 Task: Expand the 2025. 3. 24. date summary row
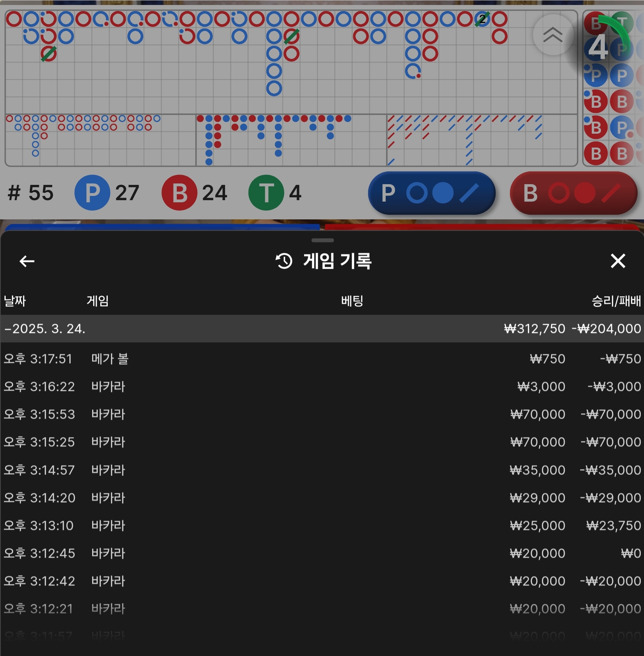click(322, 329)
